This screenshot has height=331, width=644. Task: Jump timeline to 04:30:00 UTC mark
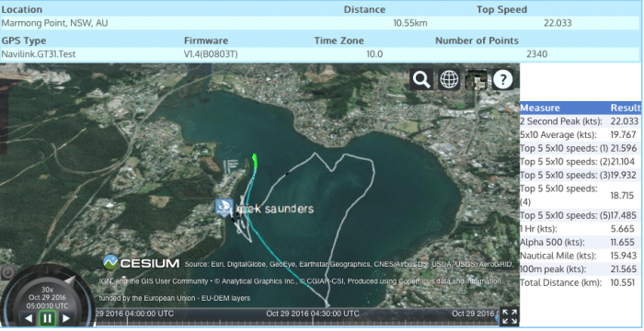(313, 314)
